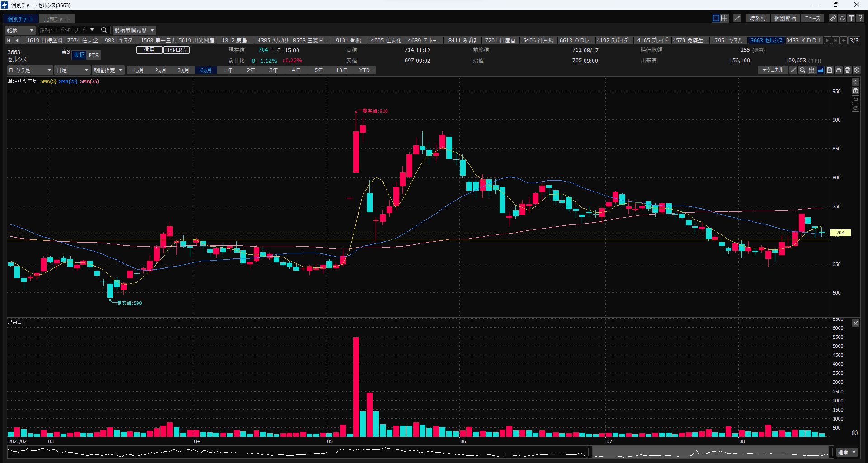The width and height of the screenshot is (868, 463).
Task: Click the chart export icon
Action: pos(812,70)
